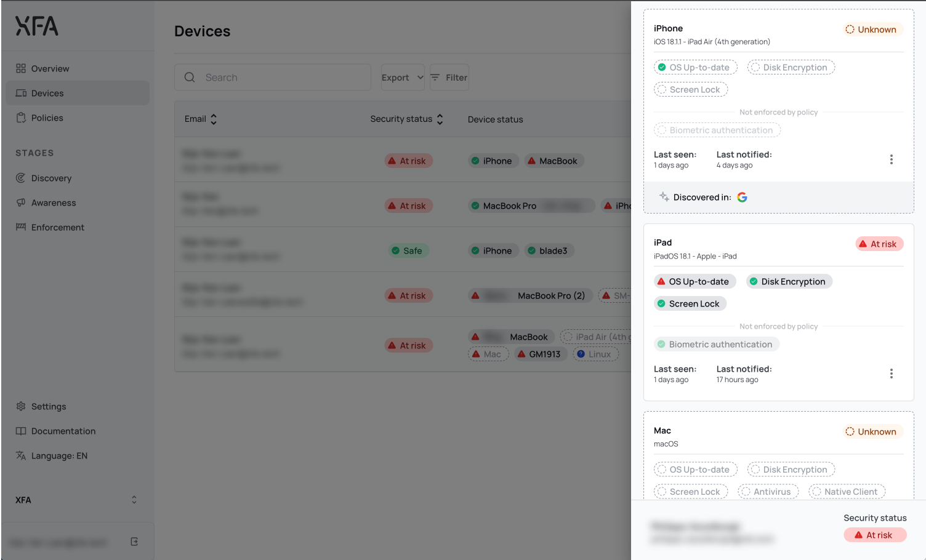
Task: Click Disk Encryption on Mac card
Action: point(791,470)
